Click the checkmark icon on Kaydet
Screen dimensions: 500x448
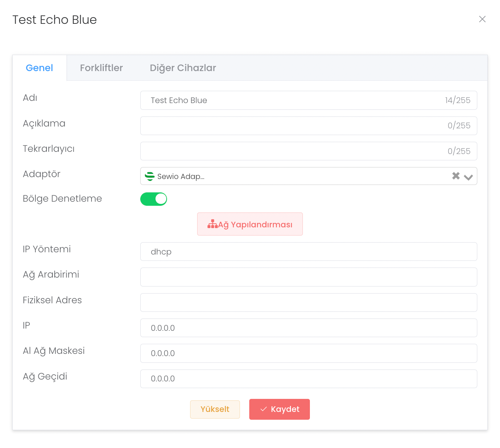[x=264, y=409]
